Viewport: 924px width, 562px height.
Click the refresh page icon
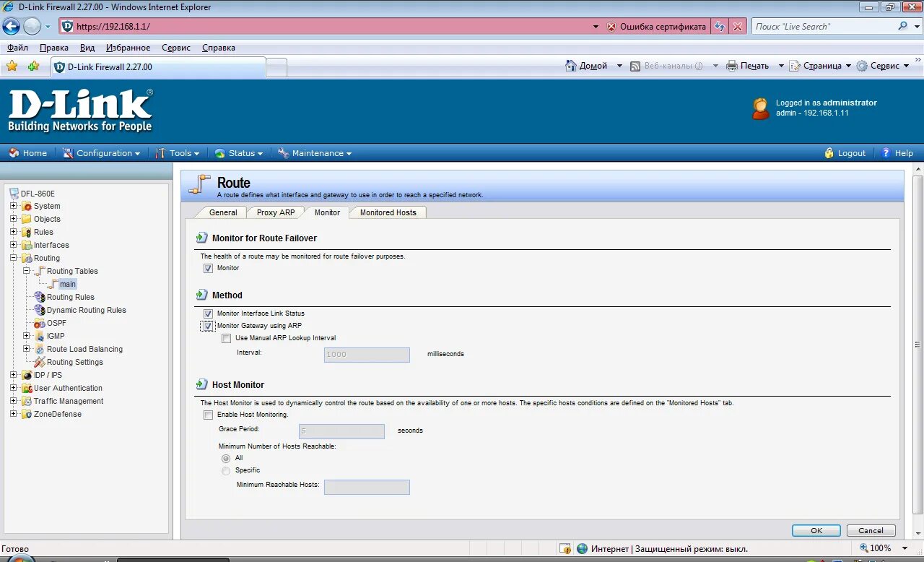[719, 26]
